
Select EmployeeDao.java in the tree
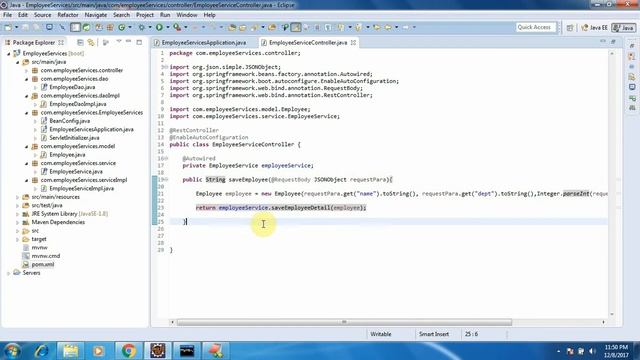72,87
